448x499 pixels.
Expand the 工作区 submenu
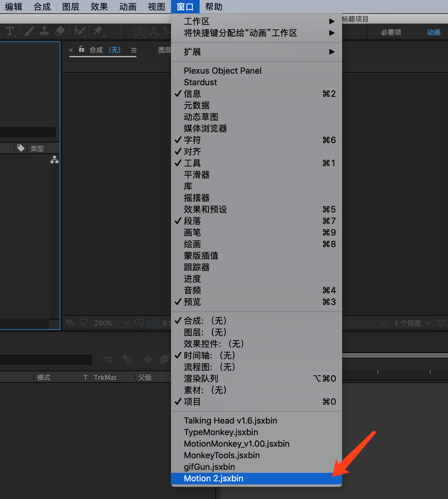[257, 21]
